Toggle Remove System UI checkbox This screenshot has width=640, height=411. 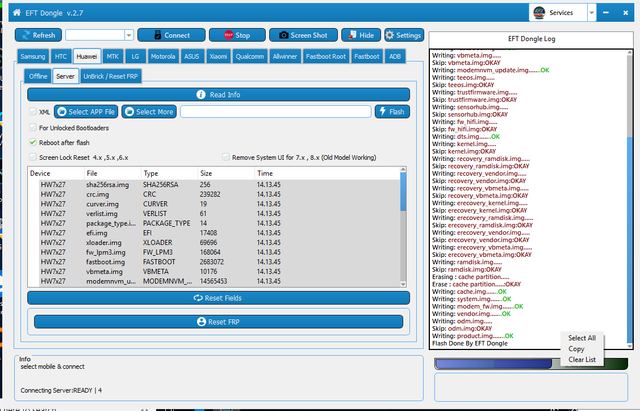[226, 157]
